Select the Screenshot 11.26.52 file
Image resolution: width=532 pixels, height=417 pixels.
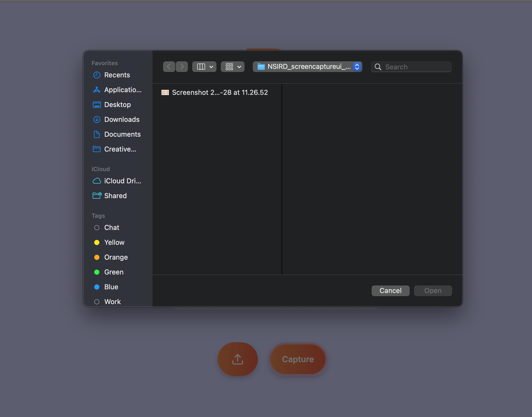click(219, 92)
